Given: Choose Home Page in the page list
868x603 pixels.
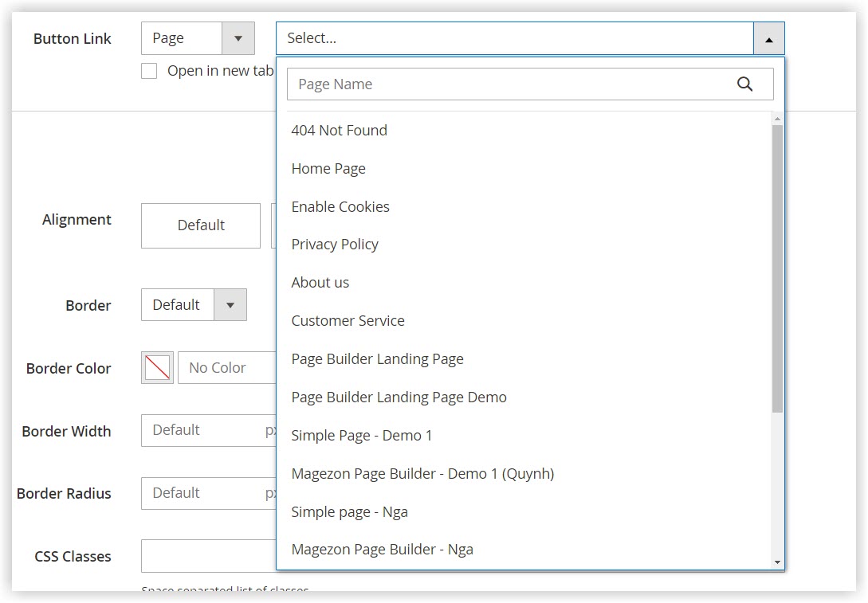Looking at the screenshot, I should [328, 169].
